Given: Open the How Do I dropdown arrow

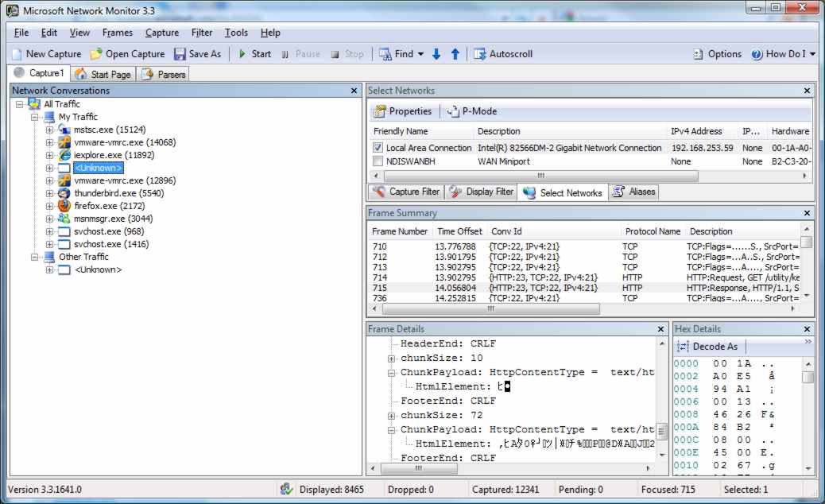Looking at the screenshot, I should pyautogui.click(x=812, y=54).
